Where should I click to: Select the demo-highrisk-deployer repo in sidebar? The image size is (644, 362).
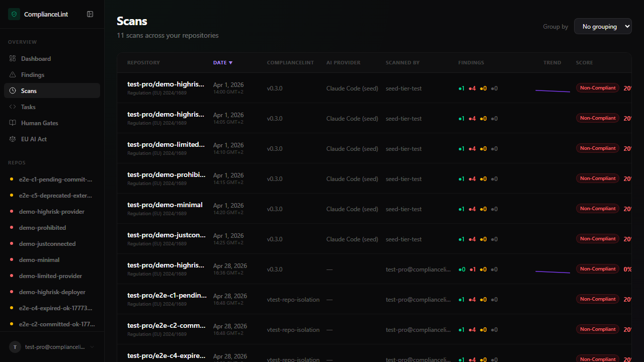[x=52, y=292]
